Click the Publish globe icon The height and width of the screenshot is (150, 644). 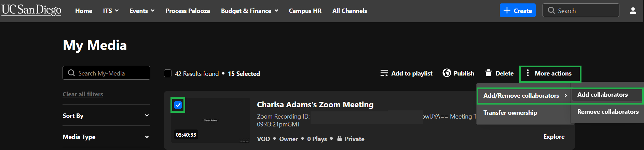tap(447, 73)
